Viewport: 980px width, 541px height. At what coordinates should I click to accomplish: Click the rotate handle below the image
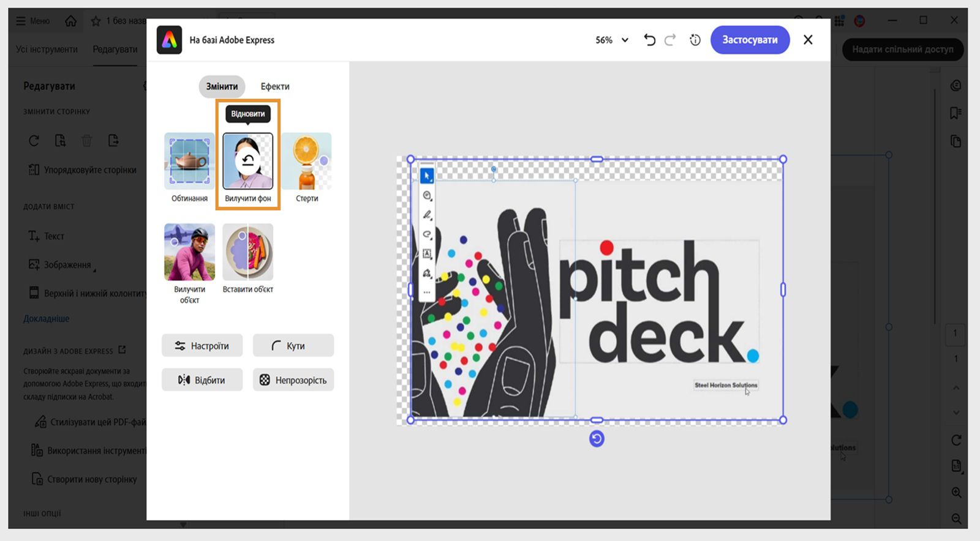[597, 438]
